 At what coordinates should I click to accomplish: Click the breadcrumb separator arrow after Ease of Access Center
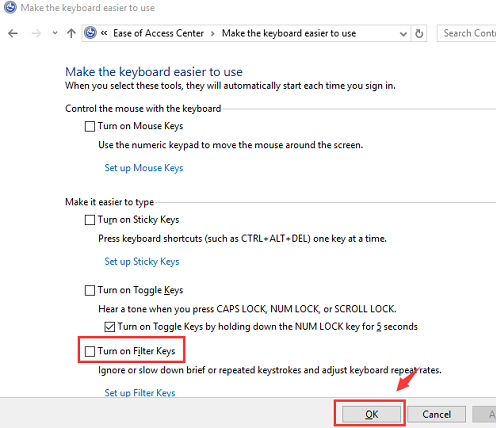[212, 34]
